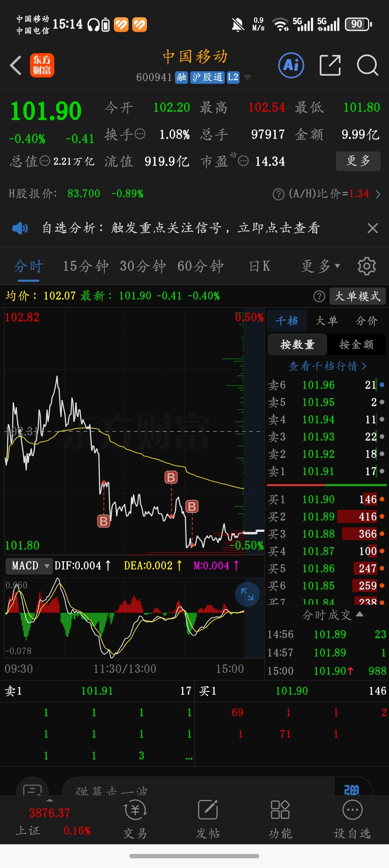This screenshot has width=389, height=868.
Task: Open 交易 trade icon
Action: pyautogui.click(x=135, y=820)
